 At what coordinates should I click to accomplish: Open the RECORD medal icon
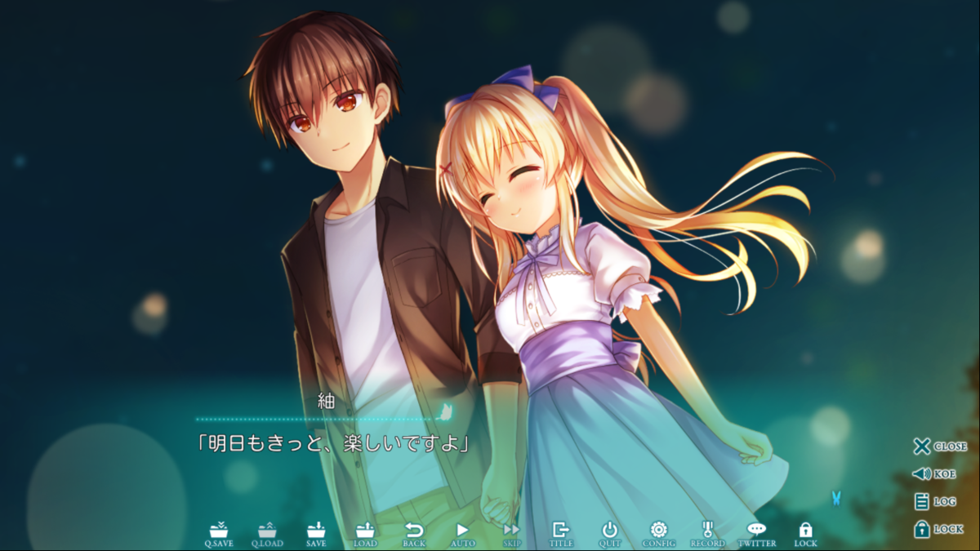707,535
